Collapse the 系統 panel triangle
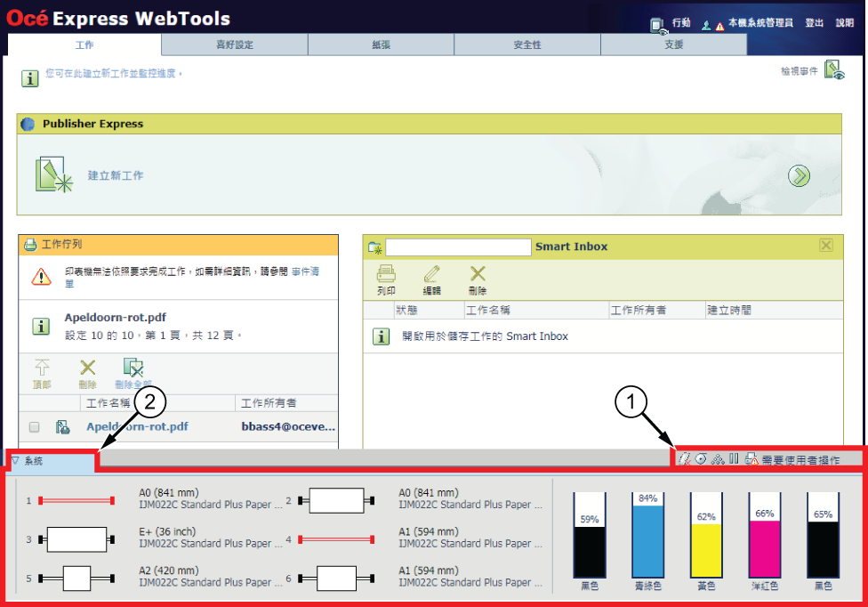 point(15,460)
